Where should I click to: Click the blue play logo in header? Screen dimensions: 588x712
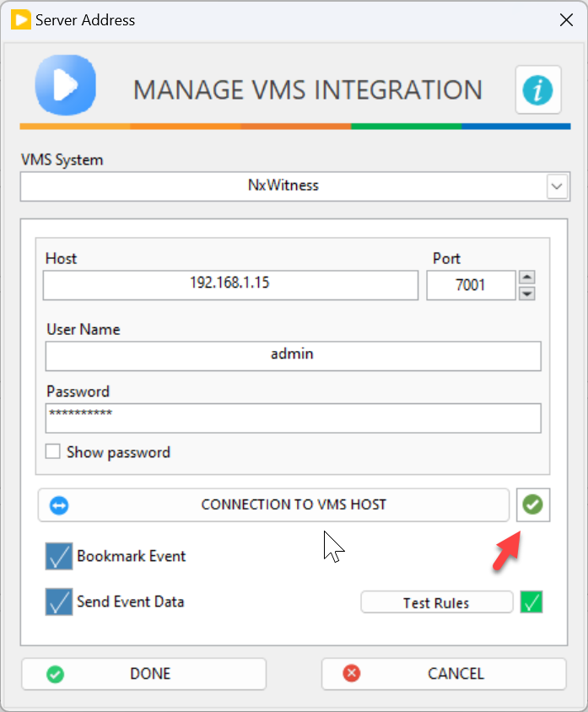(65, 85)
